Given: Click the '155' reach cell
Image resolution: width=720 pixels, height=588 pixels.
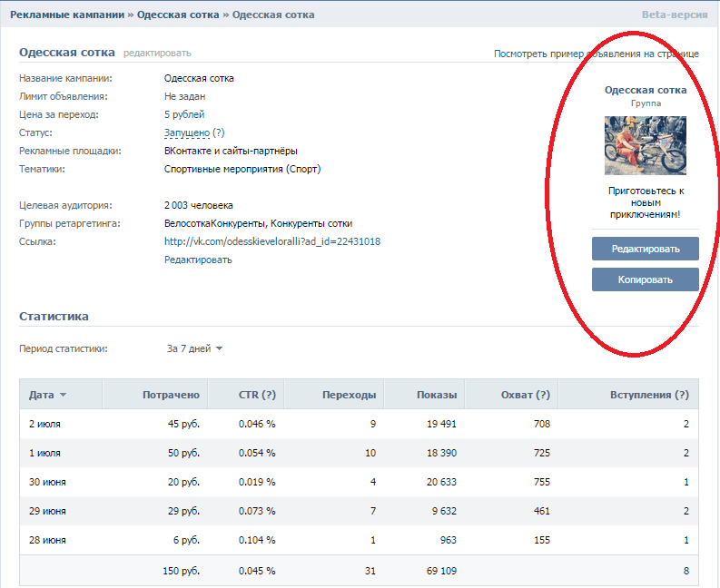Looking at the screenshot, I should pos(542,540).
